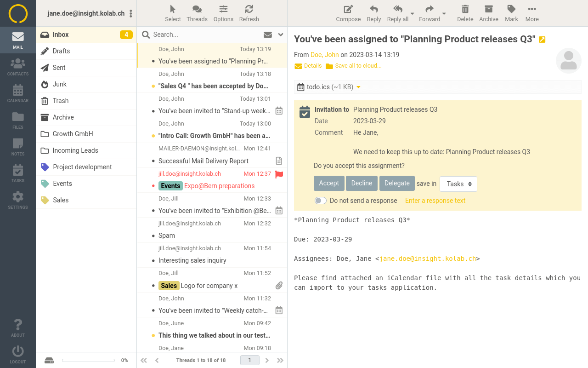588x368 pixels.
Task: Select the Incoming Leads folder
Action: [x=75, y=150]
